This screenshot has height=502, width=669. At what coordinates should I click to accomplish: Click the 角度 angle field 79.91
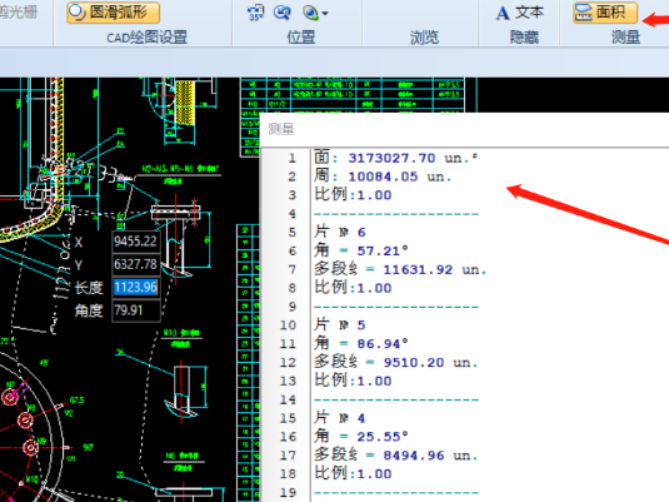coord(136,310)
